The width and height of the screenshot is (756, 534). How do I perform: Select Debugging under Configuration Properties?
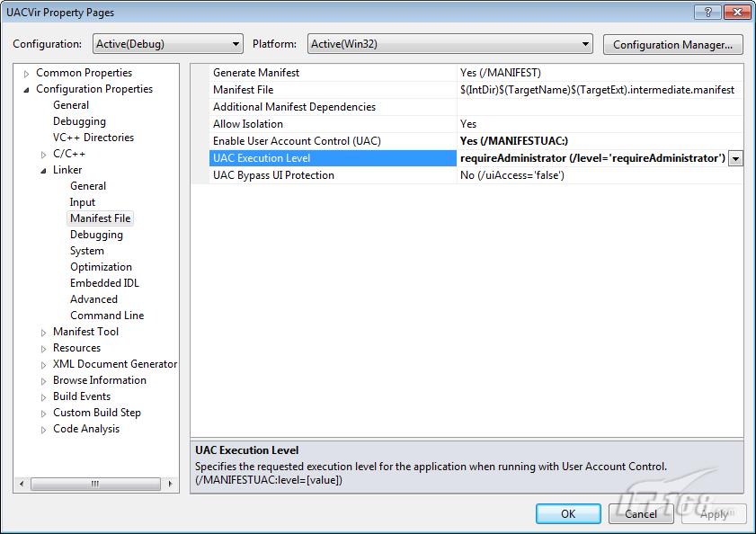(79, 121)
